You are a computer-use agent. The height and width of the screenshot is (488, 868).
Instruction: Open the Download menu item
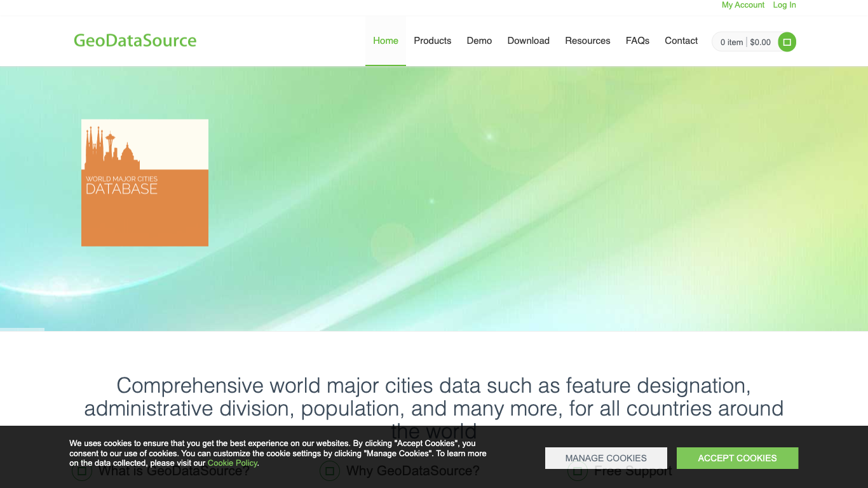point(529,41)
